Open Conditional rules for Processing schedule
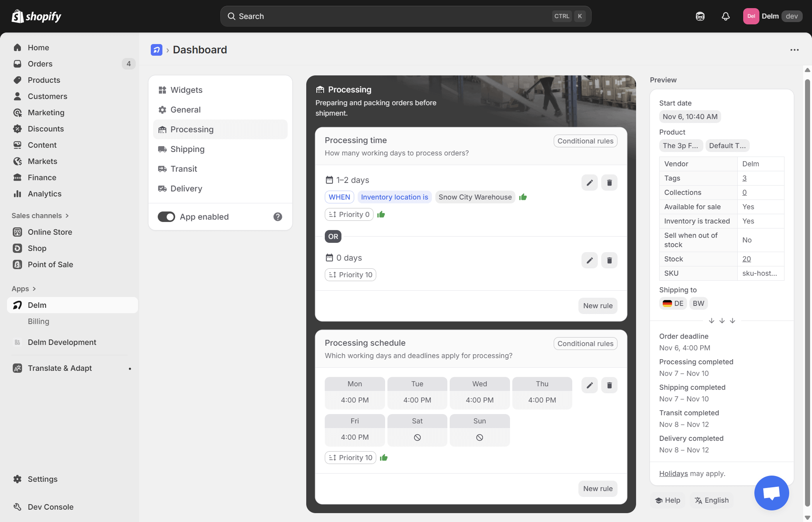 [585, 344]
